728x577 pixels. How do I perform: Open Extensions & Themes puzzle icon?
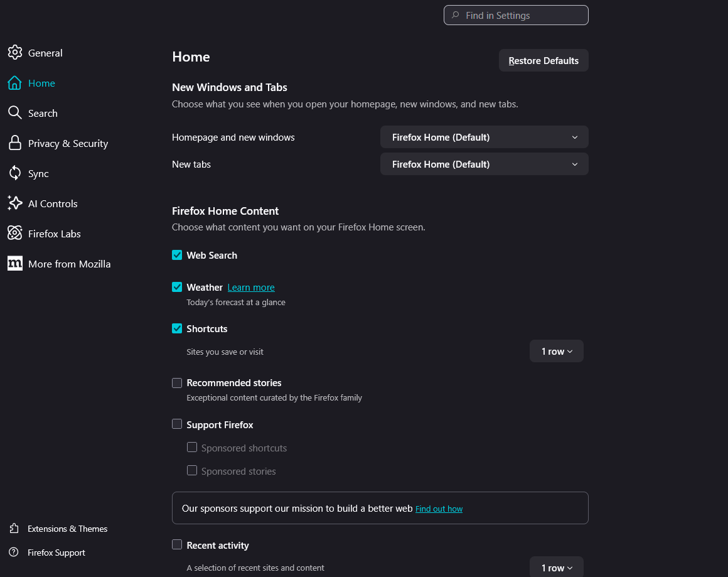point(14,529)
